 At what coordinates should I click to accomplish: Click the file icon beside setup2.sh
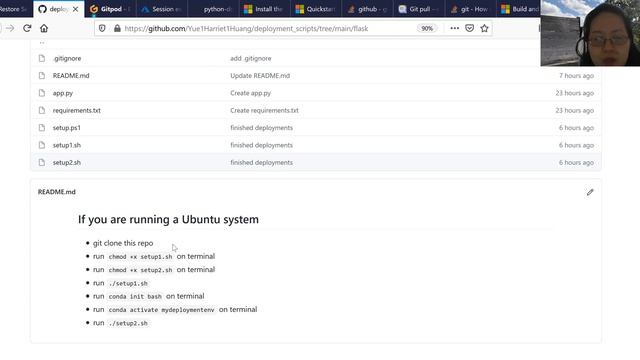[42, 162]
